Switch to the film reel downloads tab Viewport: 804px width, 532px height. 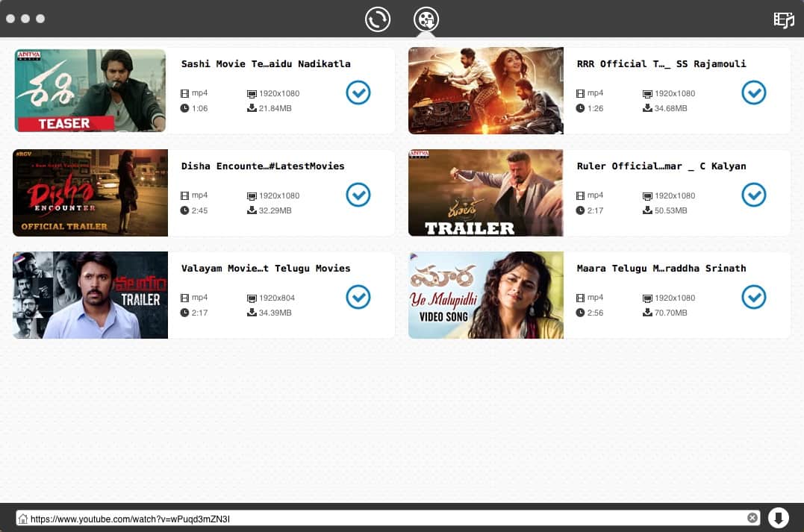(x=426, y=19)
